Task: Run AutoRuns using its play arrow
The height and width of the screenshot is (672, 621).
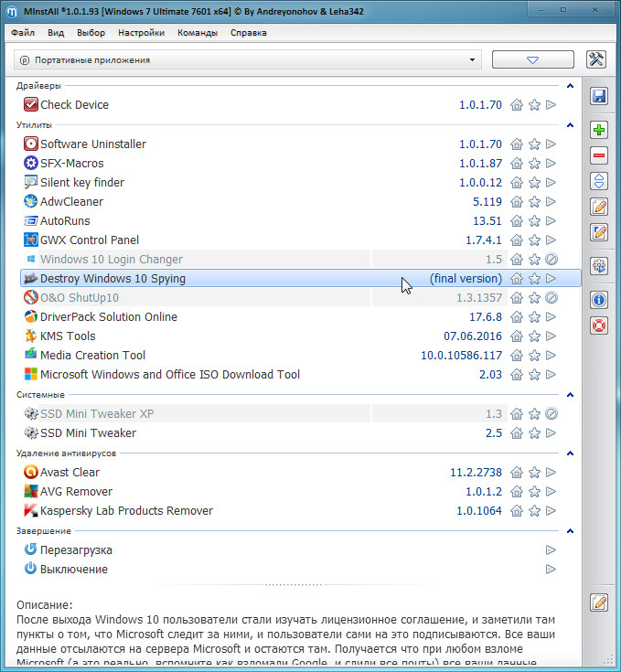Action: pos(551,220)
